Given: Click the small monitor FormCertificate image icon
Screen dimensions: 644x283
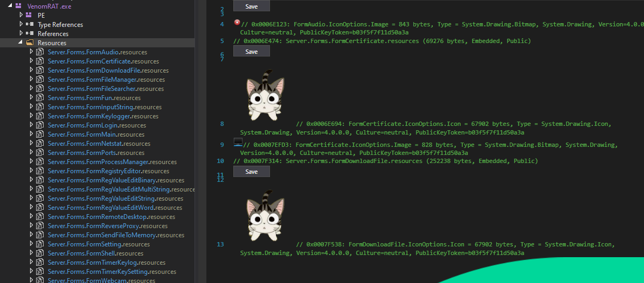Looking at the screenshot, I should [238, 143].
